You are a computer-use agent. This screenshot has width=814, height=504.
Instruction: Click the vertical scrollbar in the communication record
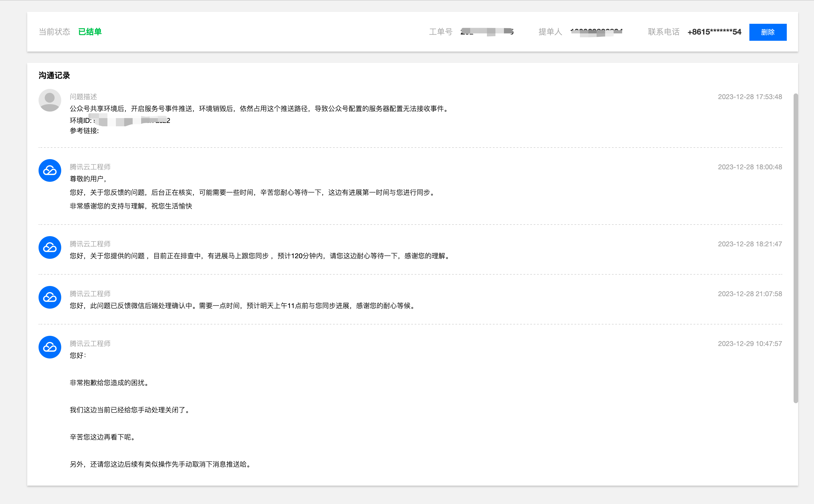point(795,248)
